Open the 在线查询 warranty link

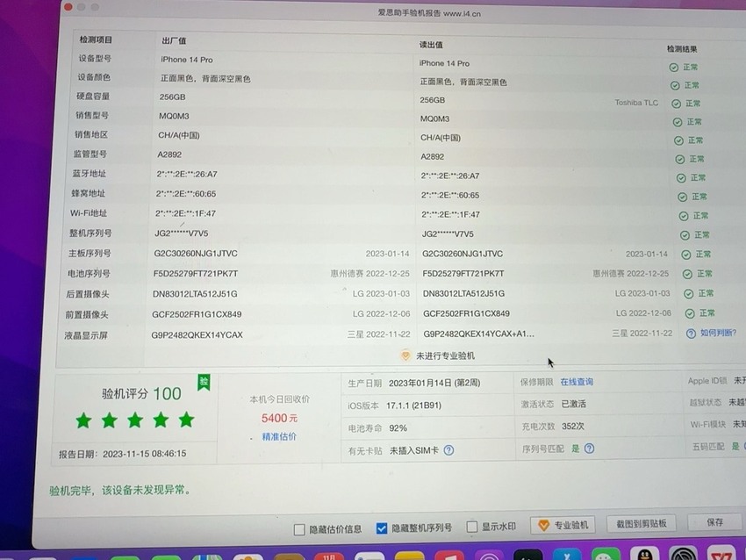click(577, 382)
